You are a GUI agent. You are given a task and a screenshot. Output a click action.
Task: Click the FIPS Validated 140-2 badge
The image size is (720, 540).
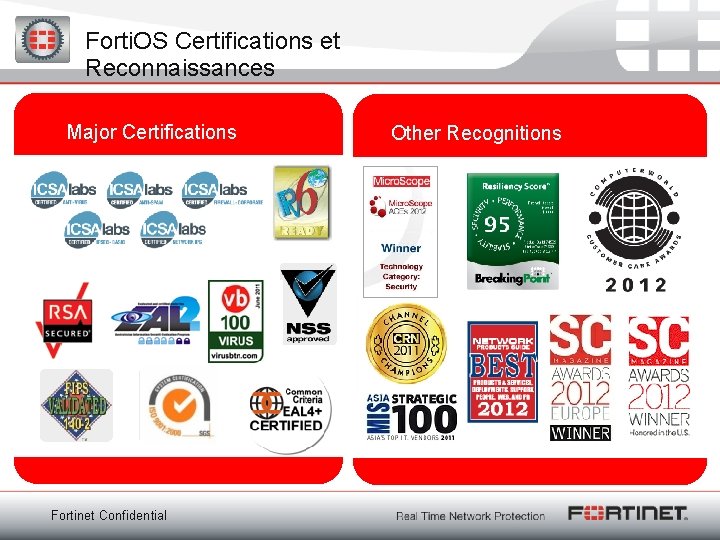[76, 405]
